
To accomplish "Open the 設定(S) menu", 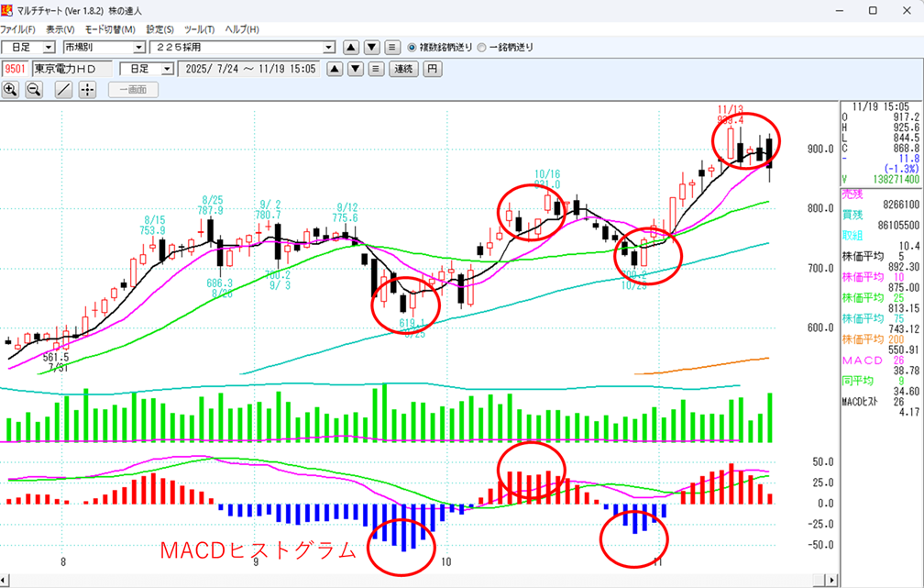I will 161,29.
